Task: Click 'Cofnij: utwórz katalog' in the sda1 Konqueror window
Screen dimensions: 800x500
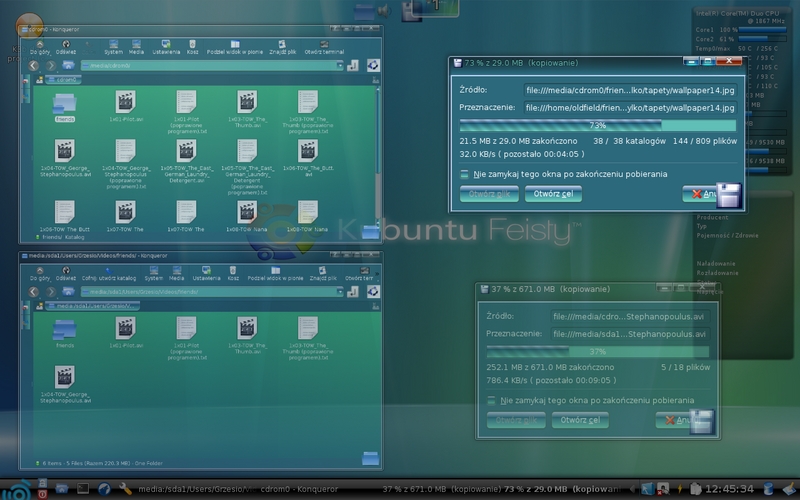Action: 109,274
